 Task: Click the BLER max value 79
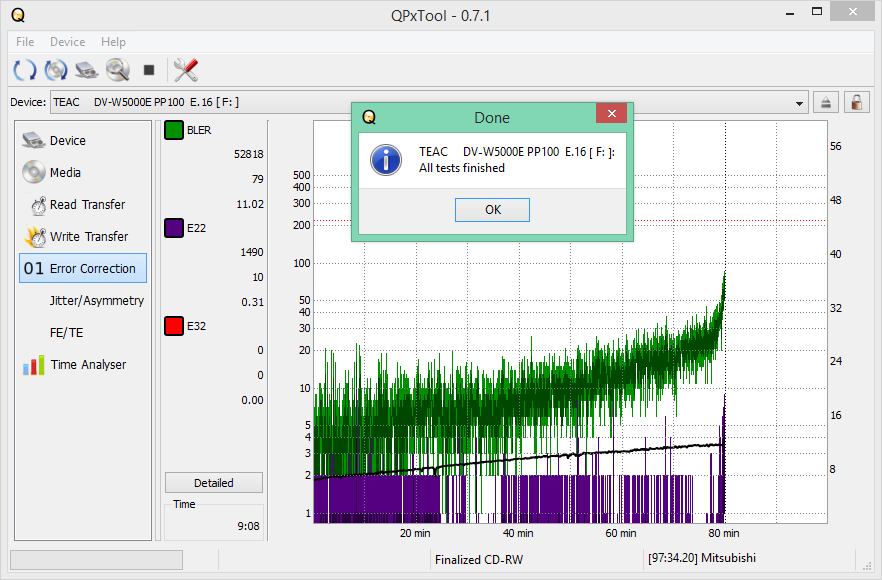[x=258, y=179]
